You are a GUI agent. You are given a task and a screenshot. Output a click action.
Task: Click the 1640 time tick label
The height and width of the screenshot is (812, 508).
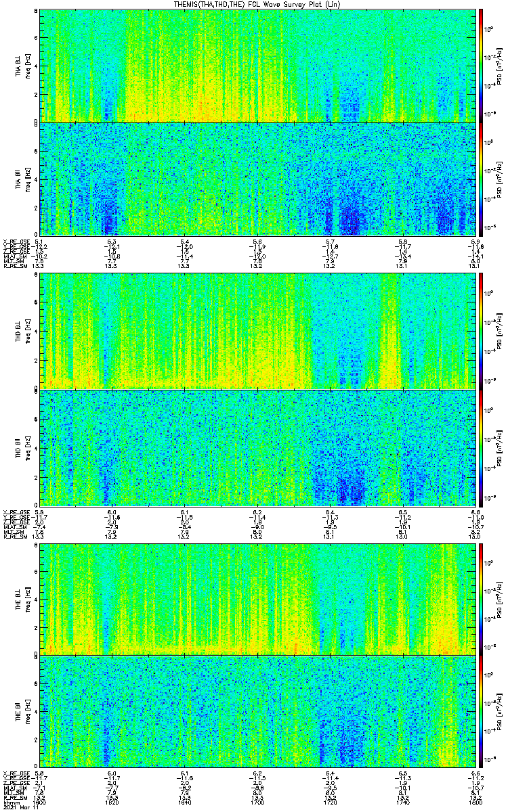click(185, 803)
